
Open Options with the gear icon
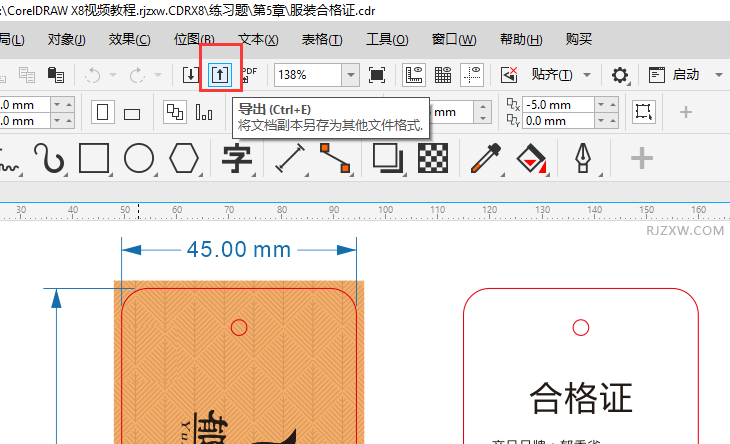(x=620, y=74)
